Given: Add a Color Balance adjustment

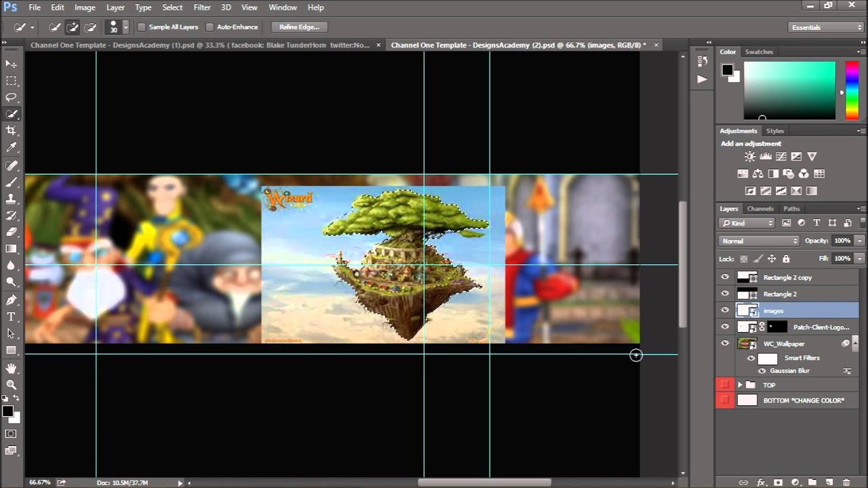Looking at the screenshot, I should click(758, 174).
